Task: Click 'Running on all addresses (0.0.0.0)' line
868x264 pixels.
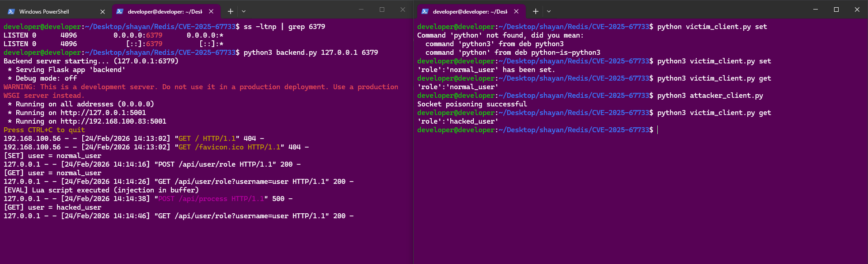Action: click(81, 104)
